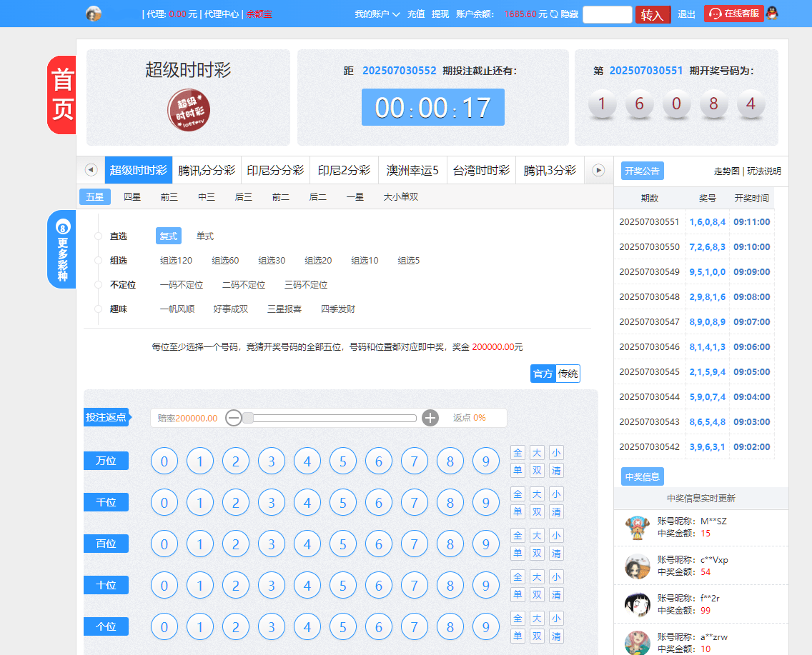Click the 超级时时彩 lottery logo stamp

pos(187,110)
